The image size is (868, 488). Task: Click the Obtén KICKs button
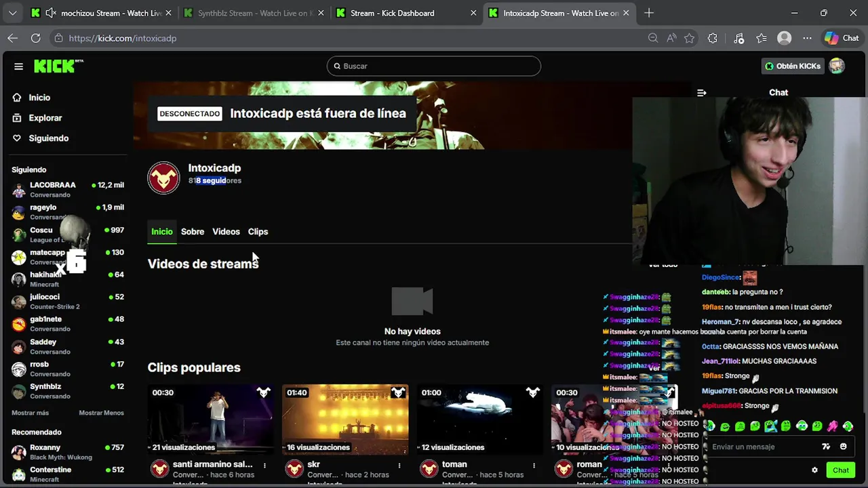[x=792, y=66]
